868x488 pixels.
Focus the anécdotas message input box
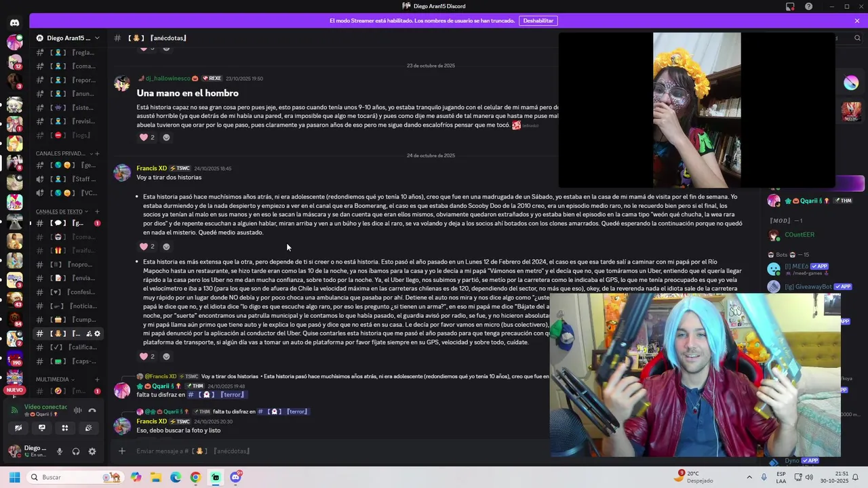pos(339,451)
